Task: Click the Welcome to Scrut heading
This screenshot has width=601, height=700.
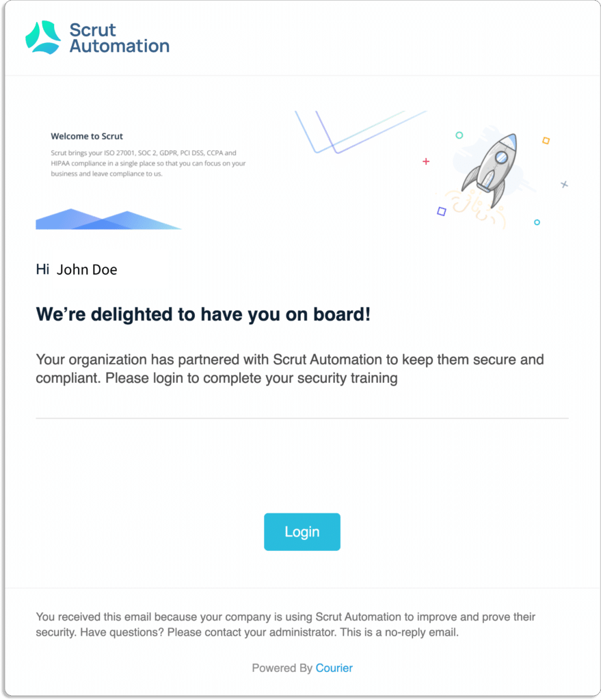Action: coord(87,136)
